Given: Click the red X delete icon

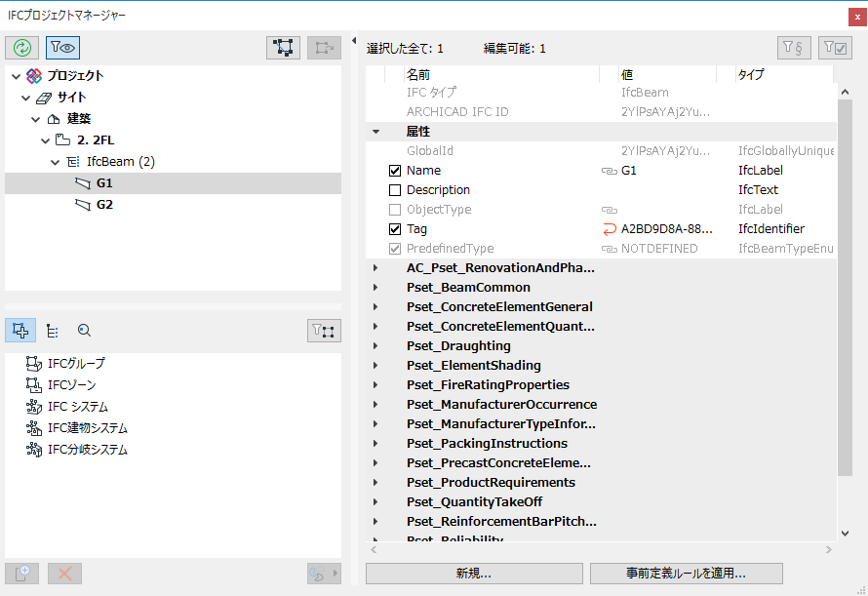Looking at the screenshot, I should tap(64, 574).
